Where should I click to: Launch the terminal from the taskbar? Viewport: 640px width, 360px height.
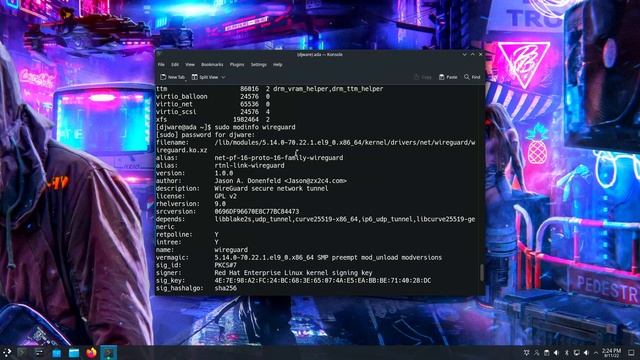[22, 353]
